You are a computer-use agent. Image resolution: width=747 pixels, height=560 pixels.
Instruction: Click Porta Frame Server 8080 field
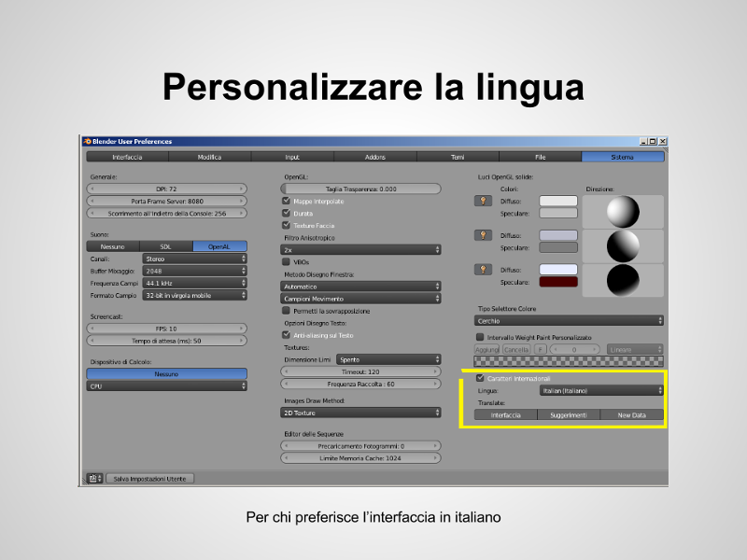click(x=167, y=201)
